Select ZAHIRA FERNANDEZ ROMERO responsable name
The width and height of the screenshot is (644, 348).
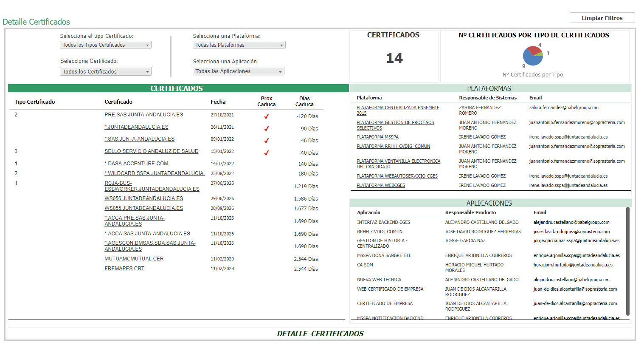tap(480, 110)
